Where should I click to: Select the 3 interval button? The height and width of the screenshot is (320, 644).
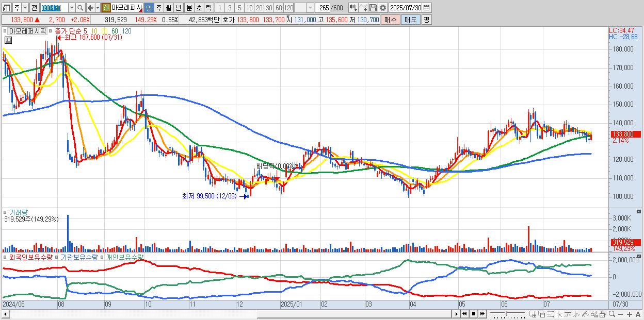click(x=230, y=8)
